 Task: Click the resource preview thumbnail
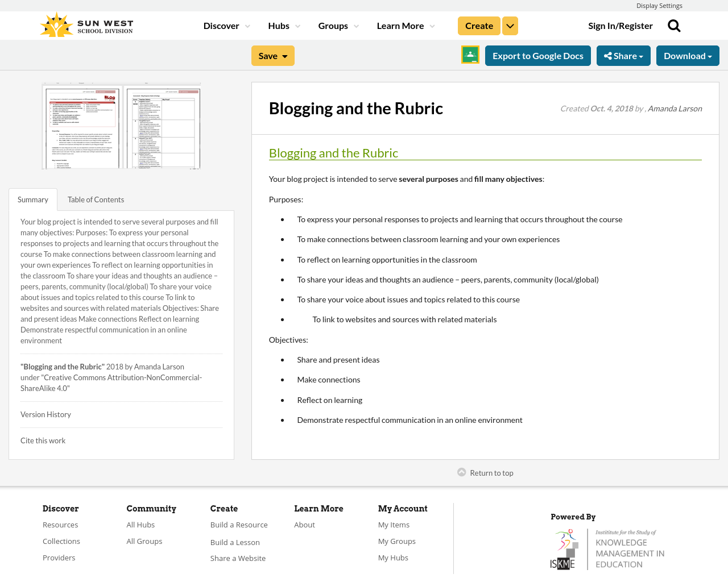pos(121,125)
